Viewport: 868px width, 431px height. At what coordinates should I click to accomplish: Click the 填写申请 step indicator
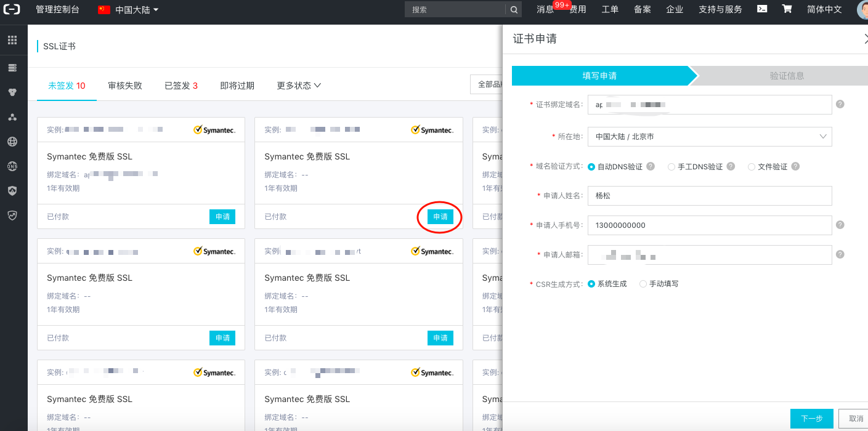601,76
